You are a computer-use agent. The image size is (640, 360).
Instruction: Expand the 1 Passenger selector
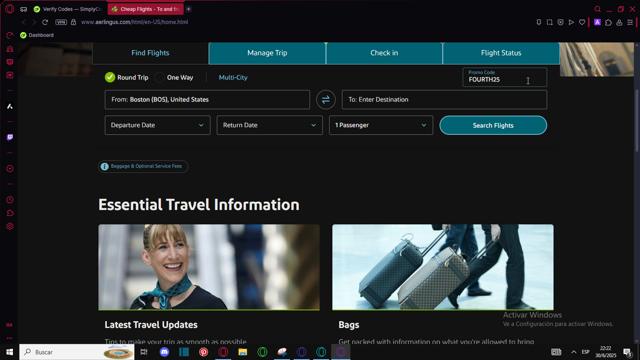(x=381, y=125)
